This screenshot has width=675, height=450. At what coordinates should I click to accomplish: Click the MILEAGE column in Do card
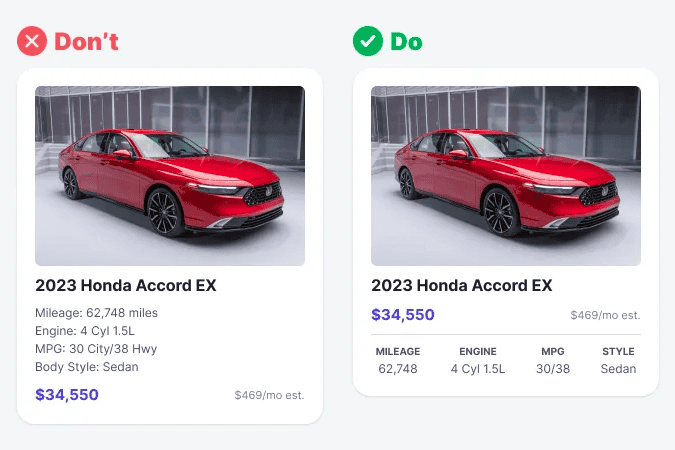[x=398, y=360]
